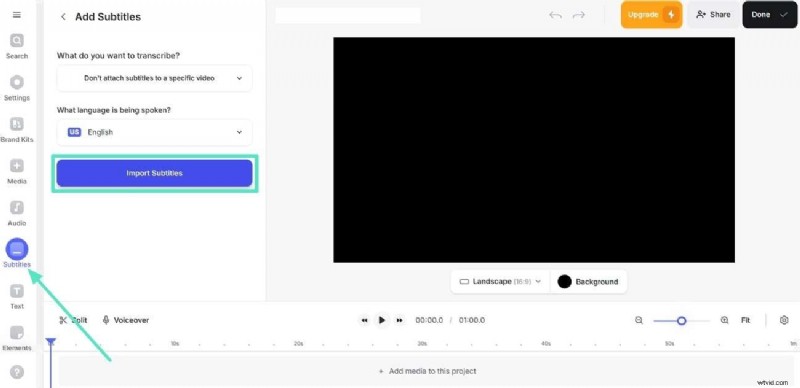Zoom in the timeline
The width and height of the screenshot is (800, 388).
(724, 320)
